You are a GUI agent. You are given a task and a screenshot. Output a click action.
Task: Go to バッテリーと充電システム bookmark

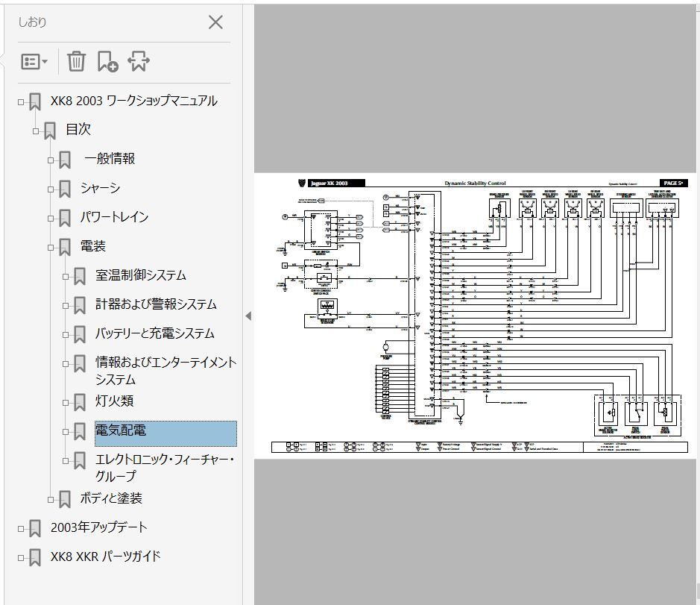coord(155,333)
